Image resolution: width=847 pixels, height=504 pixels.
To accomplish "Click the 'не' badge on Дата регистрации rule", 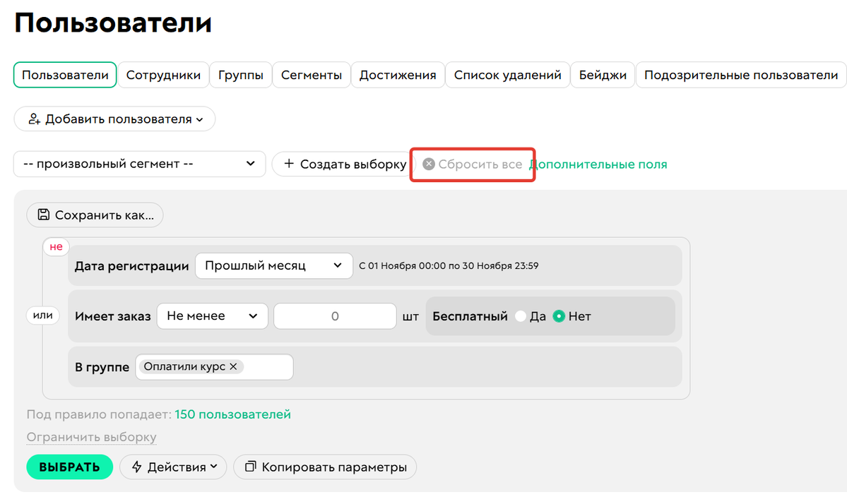I will click(56, 246).
